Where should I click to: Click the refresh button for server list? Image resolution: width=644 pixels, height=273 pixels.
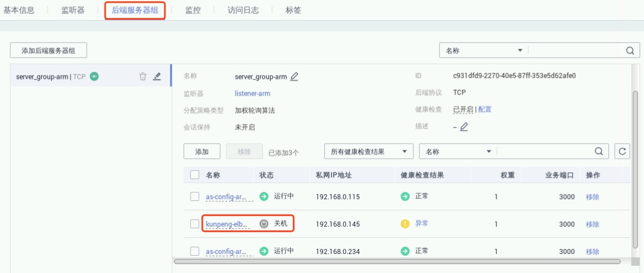622,151
